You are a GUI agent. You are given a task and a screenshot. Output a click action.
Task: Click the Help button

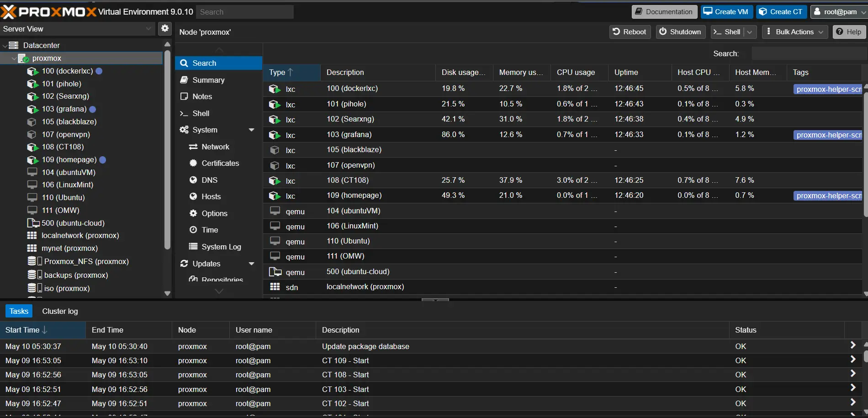pyautogui.click(x=849, y=32)
